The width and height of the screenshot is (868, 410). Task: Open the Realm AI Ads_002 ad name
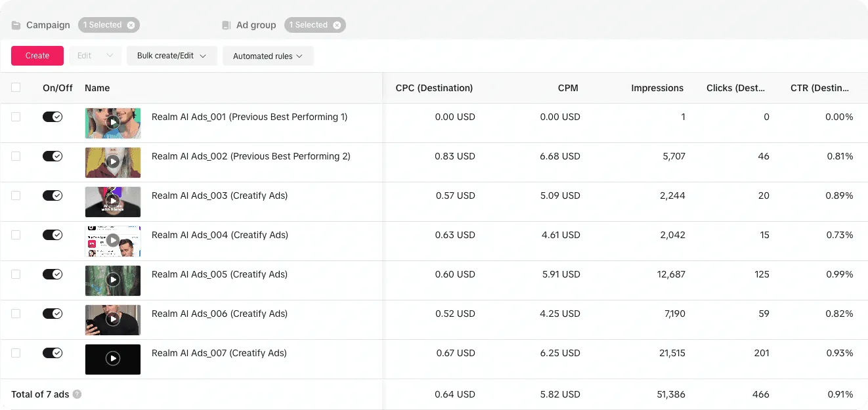pos(251,156)
